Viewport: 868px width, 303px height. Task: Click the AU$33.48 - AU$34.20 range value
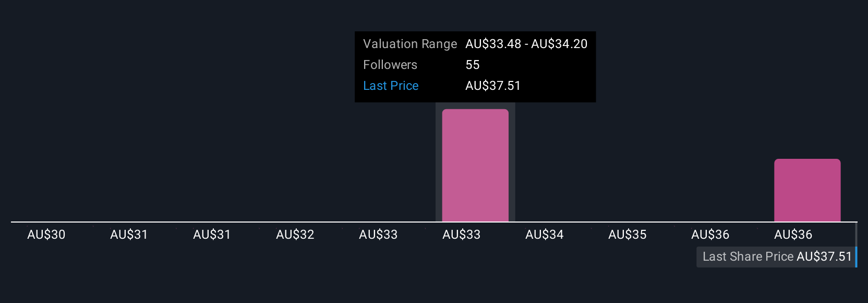[526, 44]
